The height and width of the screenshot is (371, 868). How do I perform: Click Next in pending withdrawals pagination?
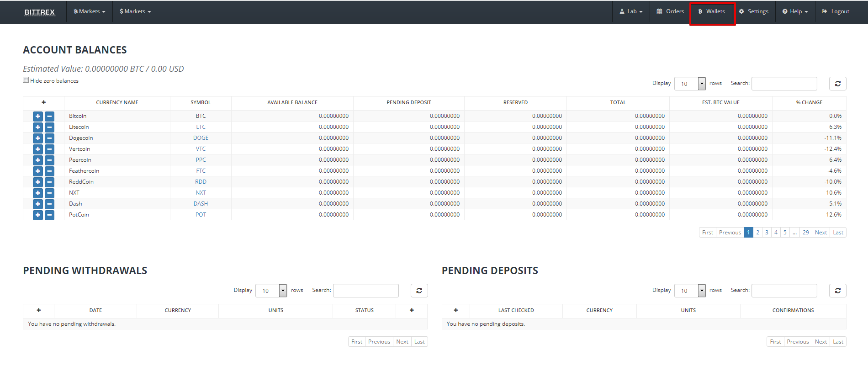pos(402,342)
